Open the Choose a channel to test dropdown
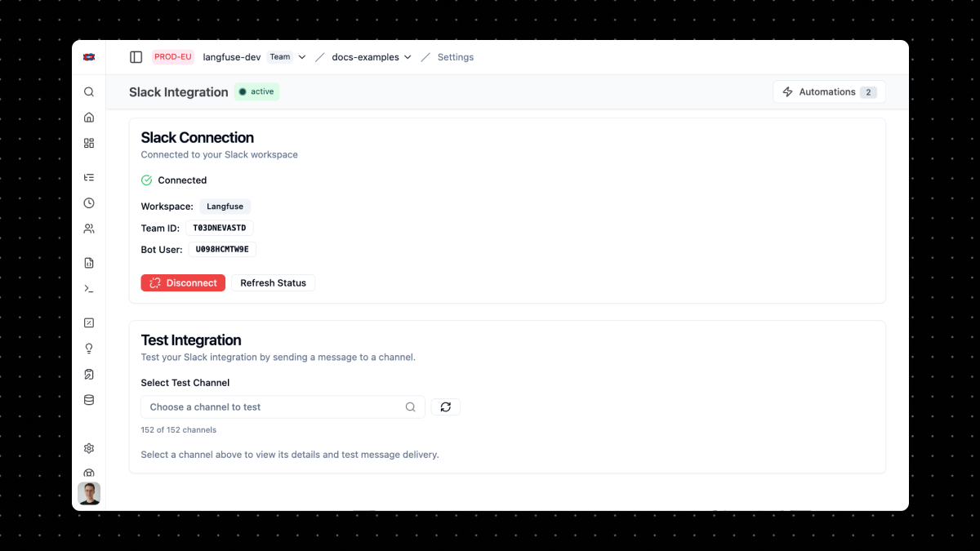The height and width of the screenshot is (551, 980). [x=283, y=407]
